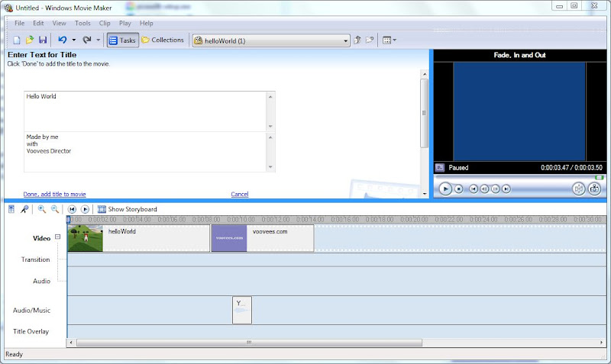Click the down arrow of the subtitle box scrollbar
Screen dimensions: 611x364
[x=270, y=167]
